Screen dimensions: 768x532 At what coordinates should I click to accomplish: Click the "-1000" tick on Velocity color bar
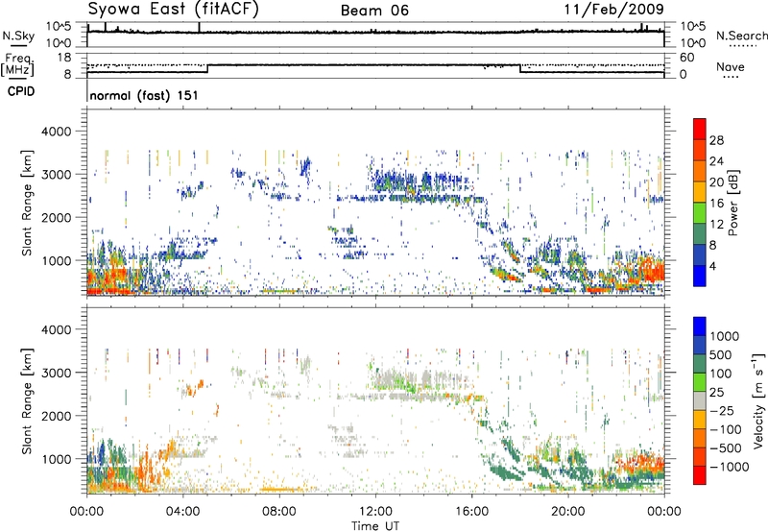tap(730, 467)
